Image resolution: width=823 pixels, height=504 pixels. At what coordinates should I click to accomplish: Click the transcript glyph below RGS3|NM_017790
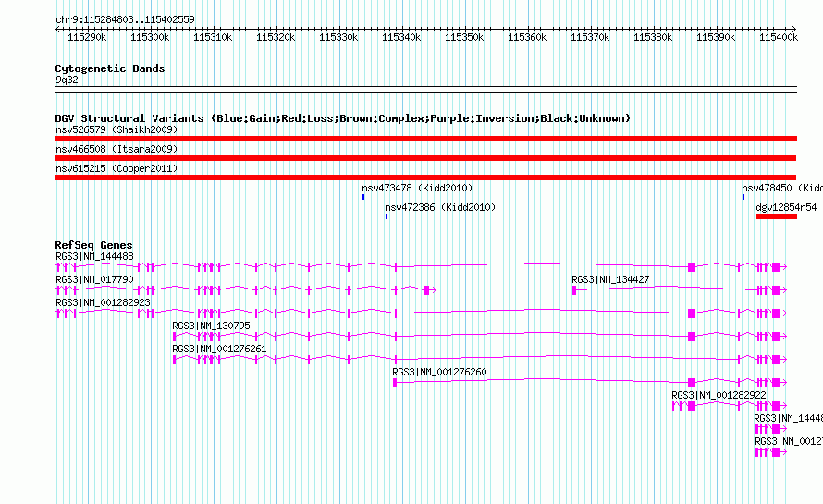tap(246, 290)
